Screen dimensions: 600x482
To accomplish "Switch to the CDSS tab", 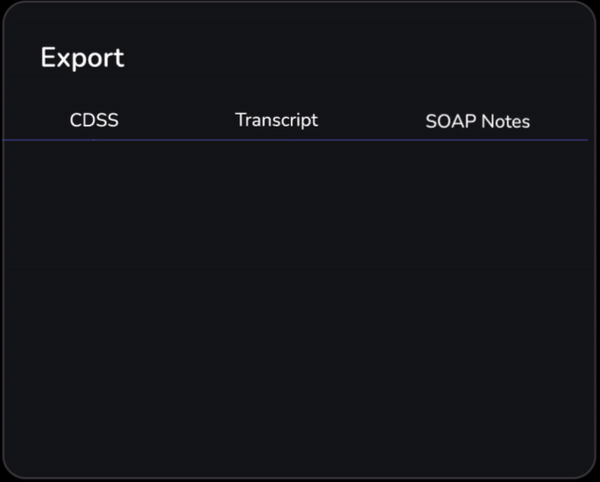I will coord(94,120).
